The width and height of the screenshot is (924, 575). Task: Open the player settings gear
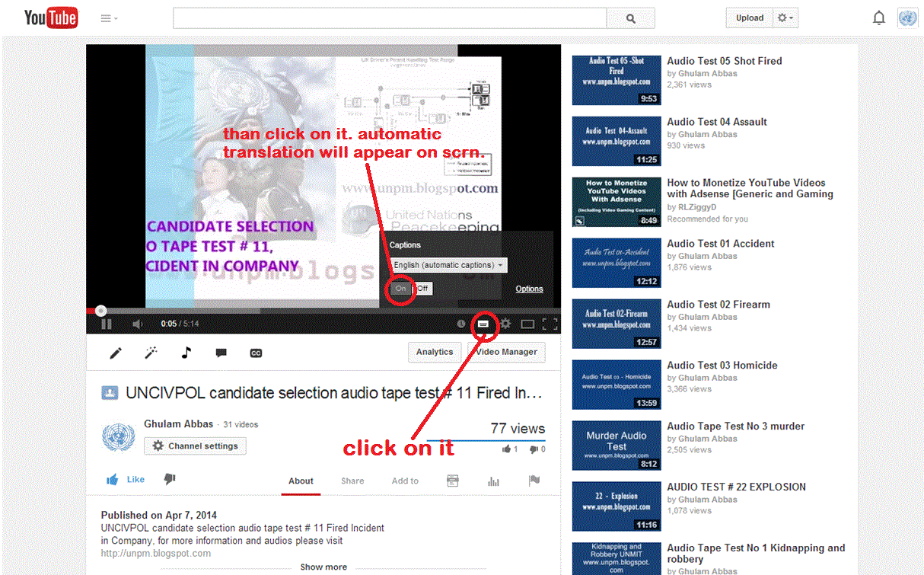coord(505,324)
